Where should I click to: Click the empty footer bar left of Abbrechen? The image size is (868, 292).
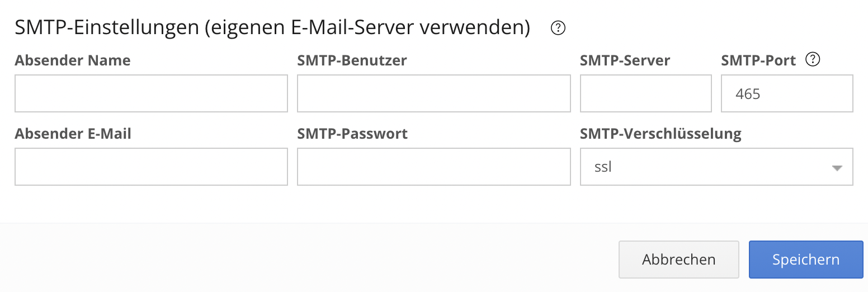[308, 260]
